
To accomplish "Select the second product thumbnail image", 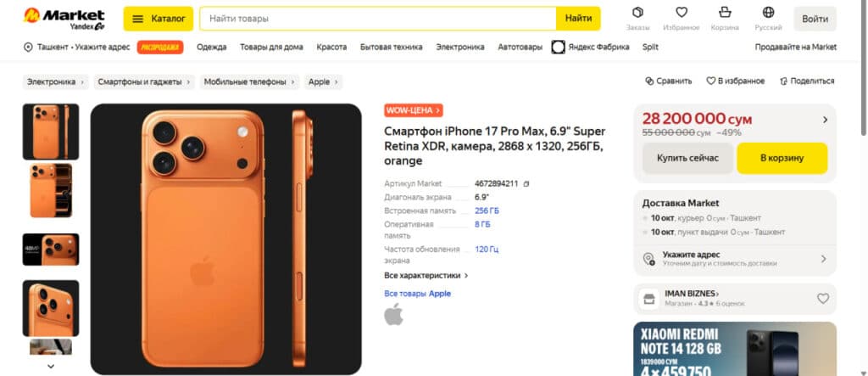I will click(51, 190).
